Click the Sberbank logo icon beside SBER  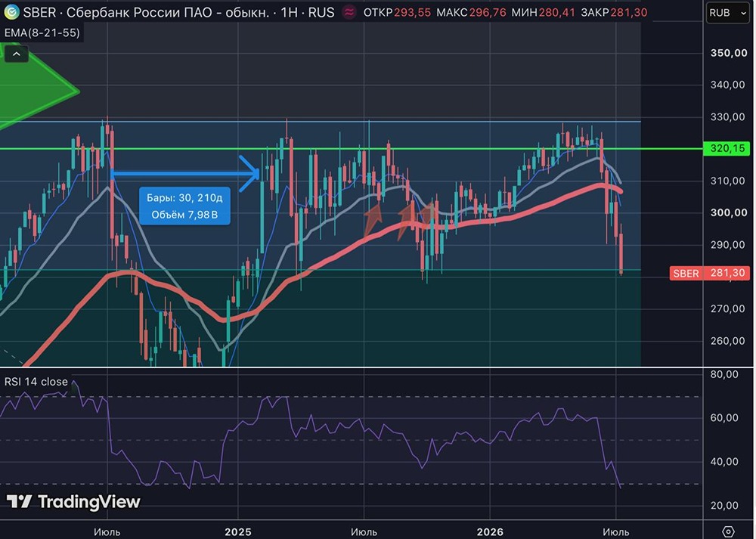(x=11, y=12)
